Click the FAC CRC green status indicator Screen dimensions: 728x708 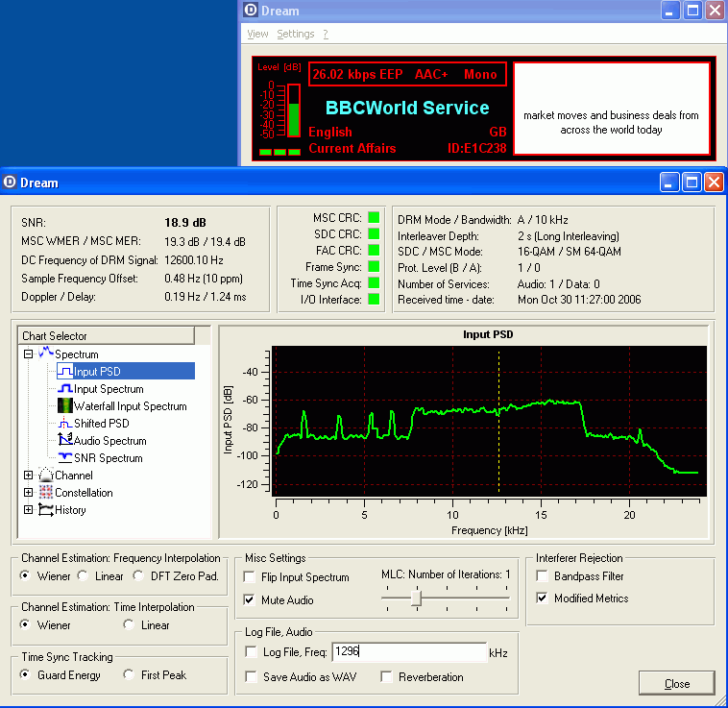374,250
